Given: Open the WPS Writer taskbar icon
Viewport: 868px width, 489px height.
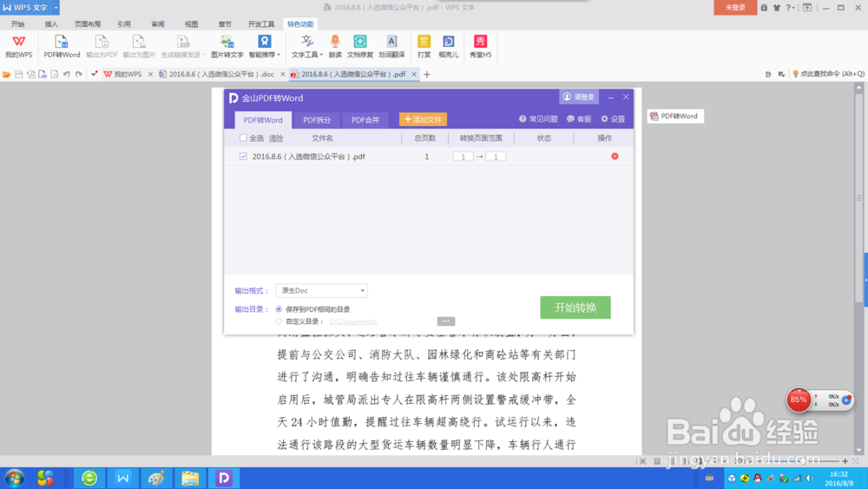Looking at the screenshot, I should [123, 478].
